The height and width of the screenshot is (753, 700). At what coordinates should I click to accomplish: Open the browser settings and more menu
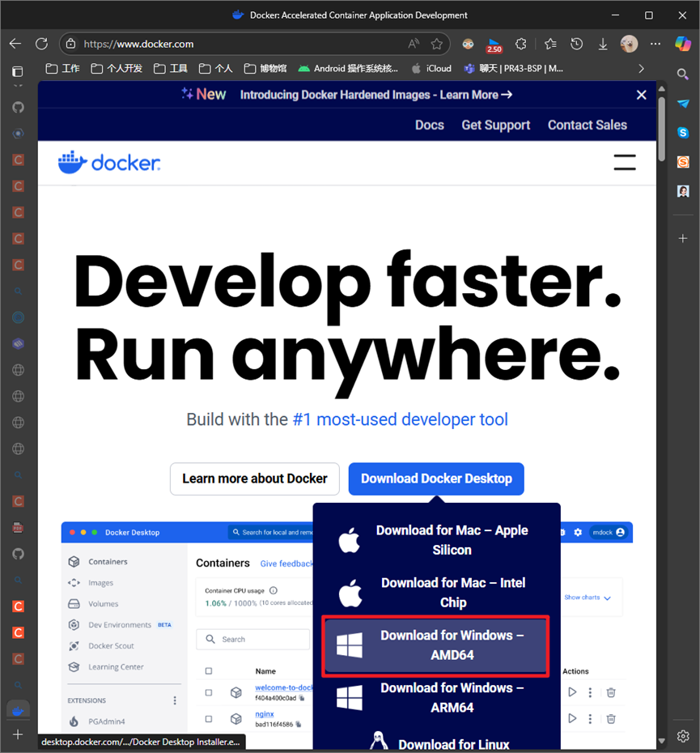655,45
